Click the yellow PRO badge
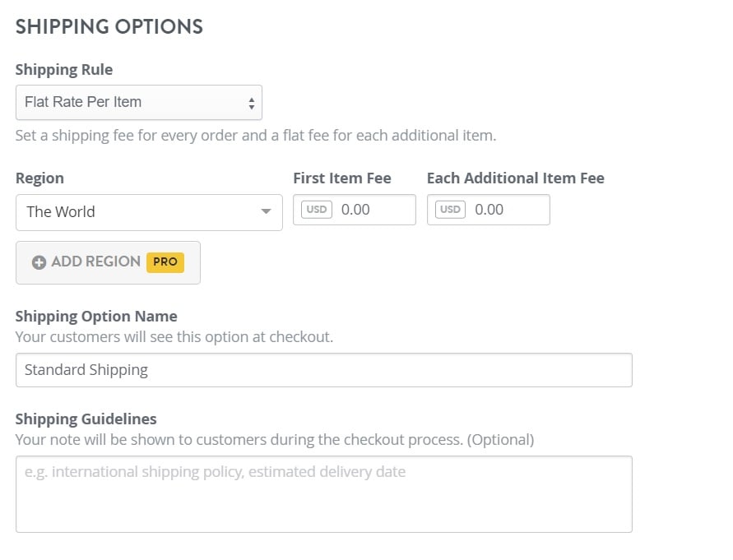Viewport: 733px width, 560px height. (x=165, y=261)
